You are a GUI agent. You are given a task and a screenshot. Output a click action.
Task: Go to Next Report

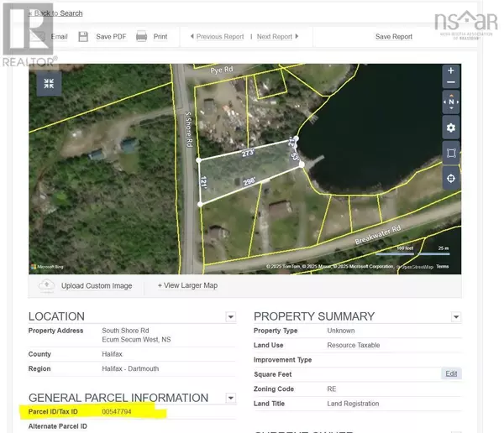coord(277,37)
